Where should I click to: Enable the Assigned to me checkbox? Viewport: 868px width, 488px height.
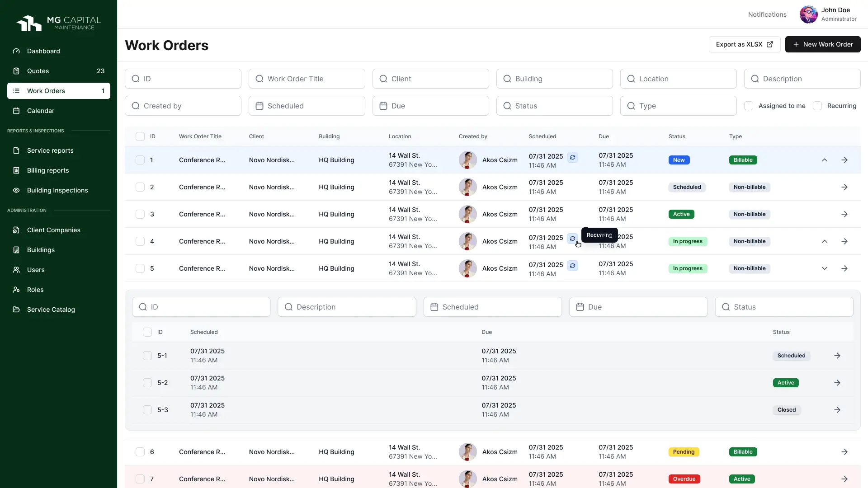749,106
